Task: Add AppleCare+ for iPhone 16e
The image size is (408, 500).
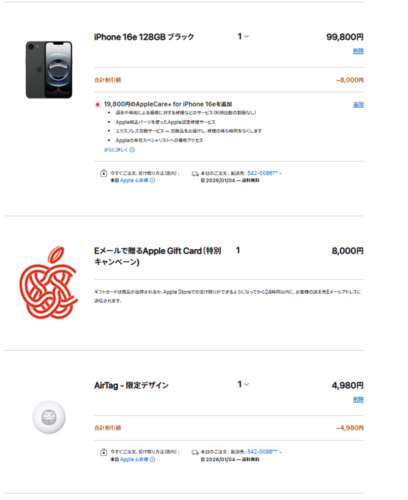Action: (x=358, y=105)
